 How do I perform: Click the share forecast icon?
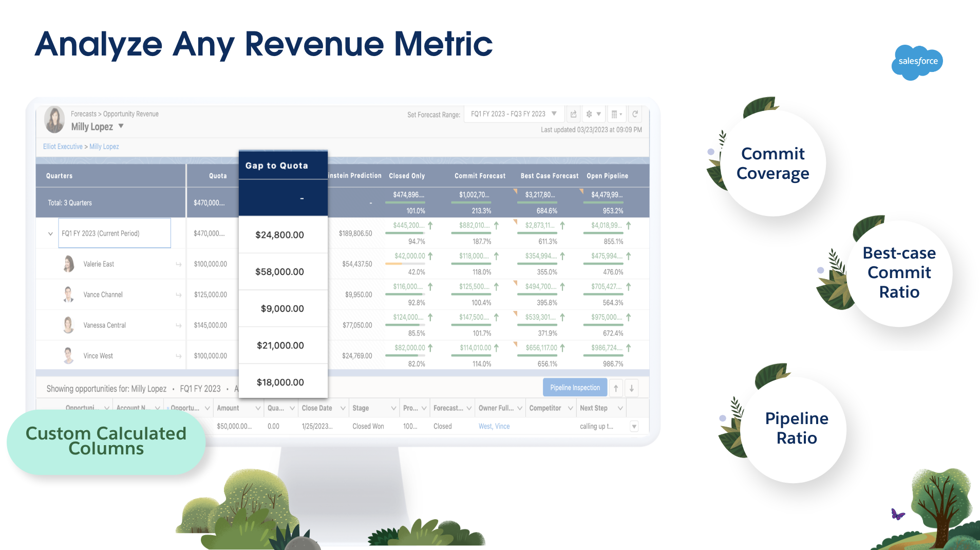pos(573,114)
